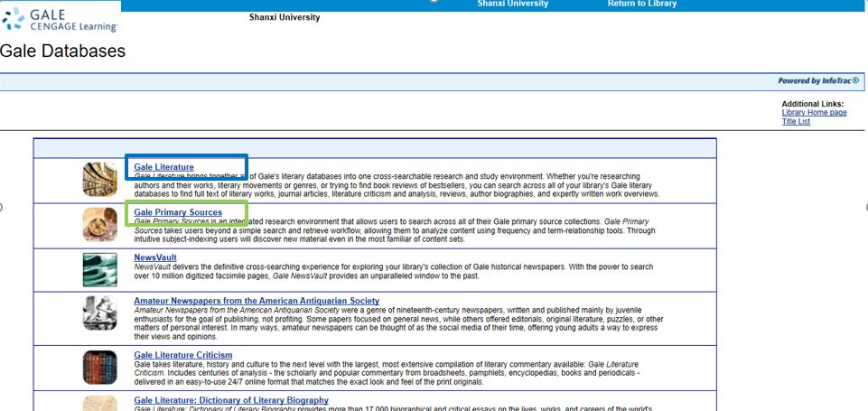This screenshot has height=411, width=868.
Task: Click the NewsVault database icon
Action: [x=99, y=270]
